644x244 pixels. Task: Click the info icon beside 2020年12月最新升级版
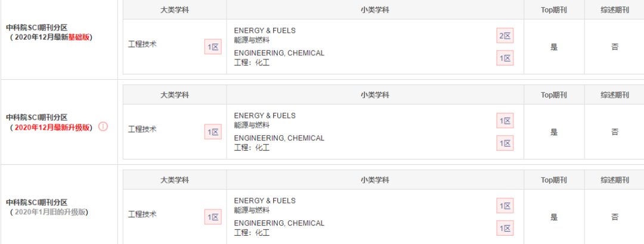coord(103,127)
